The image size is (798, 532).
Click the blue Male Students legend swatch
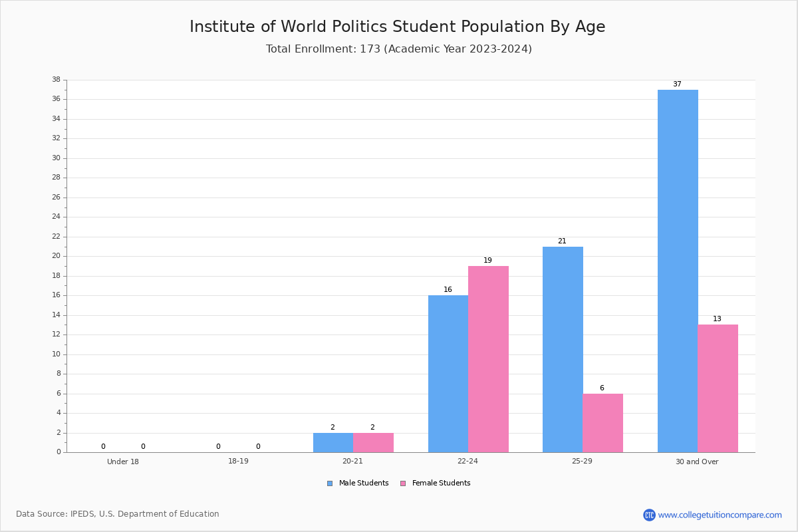pos(330,483)
